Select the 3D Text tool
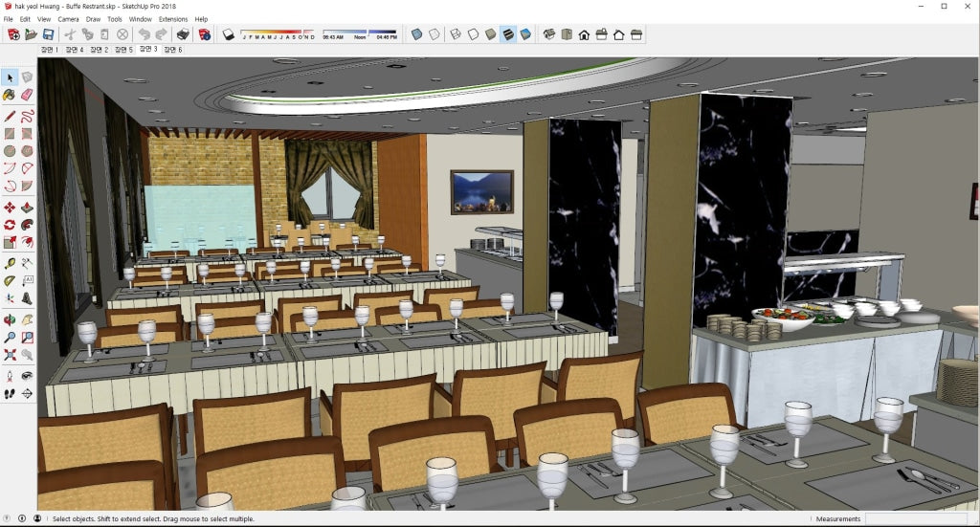Viewport: 980px width, 527px height. (27, 298)
